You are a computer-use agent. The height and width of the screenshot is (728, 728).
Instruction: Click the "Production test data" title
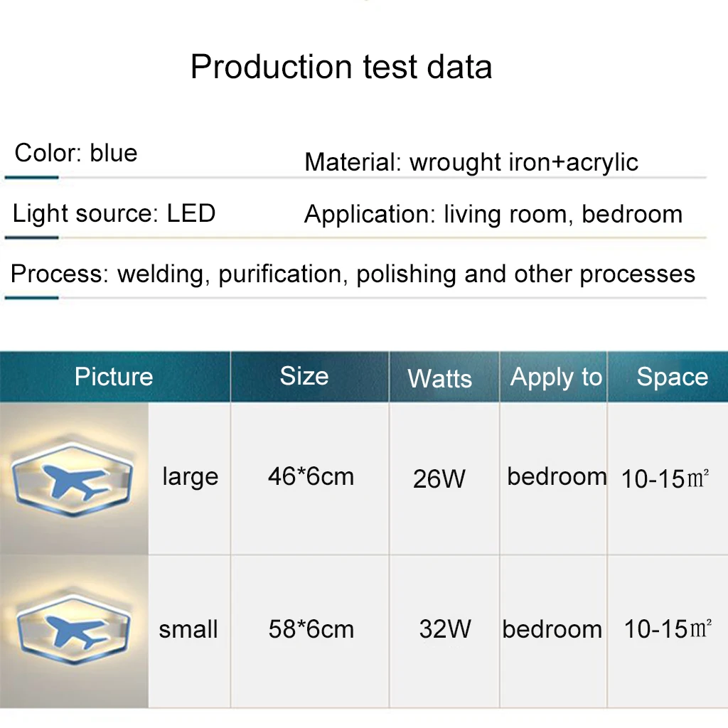tap(341, 67)
